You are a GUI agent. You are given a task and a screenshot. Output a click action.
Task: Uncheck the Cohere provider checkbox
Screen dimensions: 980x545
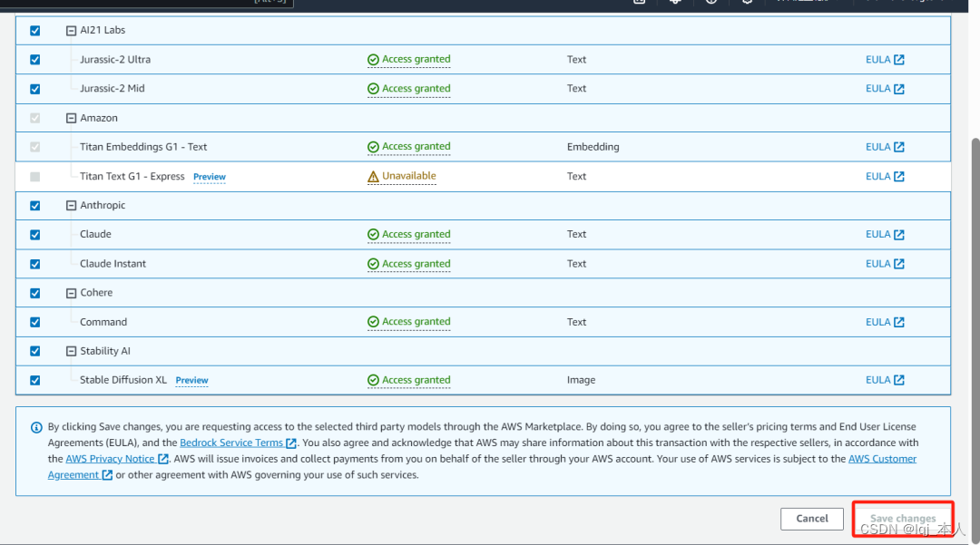click(x=35, y=293)
